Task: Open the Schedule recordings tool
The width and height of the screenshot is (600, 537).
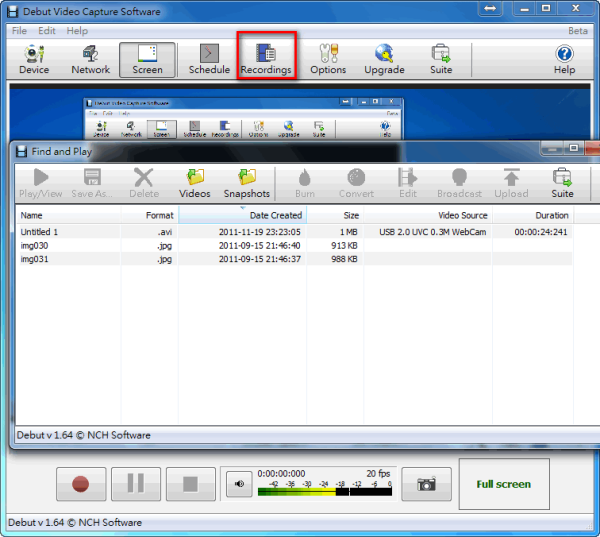Action: (x=209, y=60)
